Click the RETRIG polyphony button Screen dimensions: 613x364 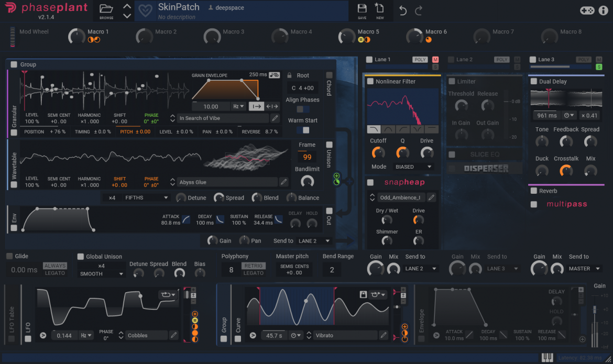(x=253, y=266)
